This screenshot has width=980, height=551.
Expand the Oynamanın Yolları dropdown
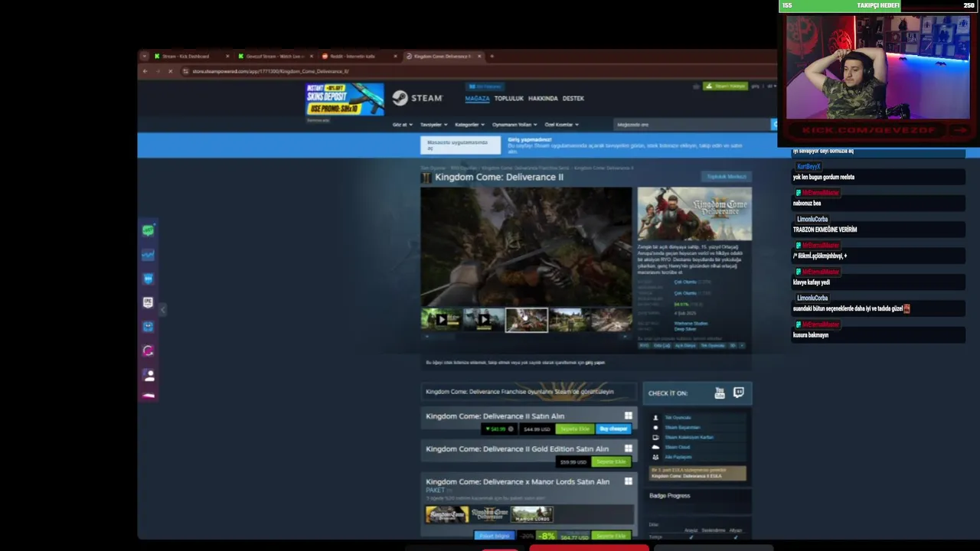coord(514,124)
